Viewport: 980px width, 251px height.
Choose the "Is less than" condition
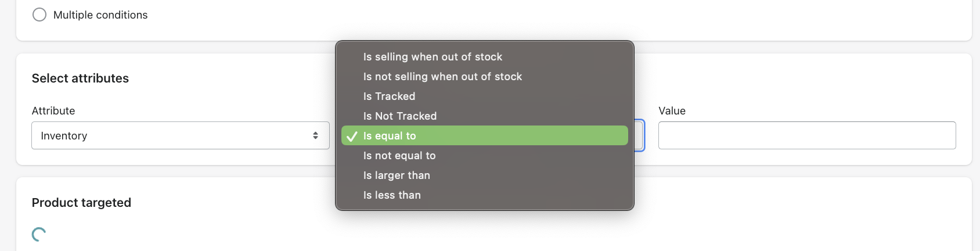click(392, 195)
